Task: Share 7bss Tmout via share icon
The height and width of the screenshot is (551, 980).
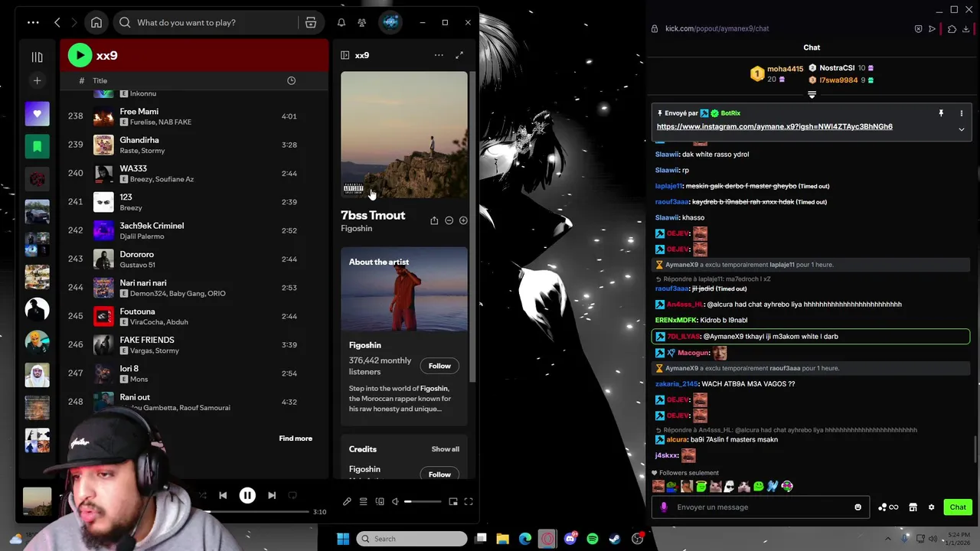Action: 434,220
